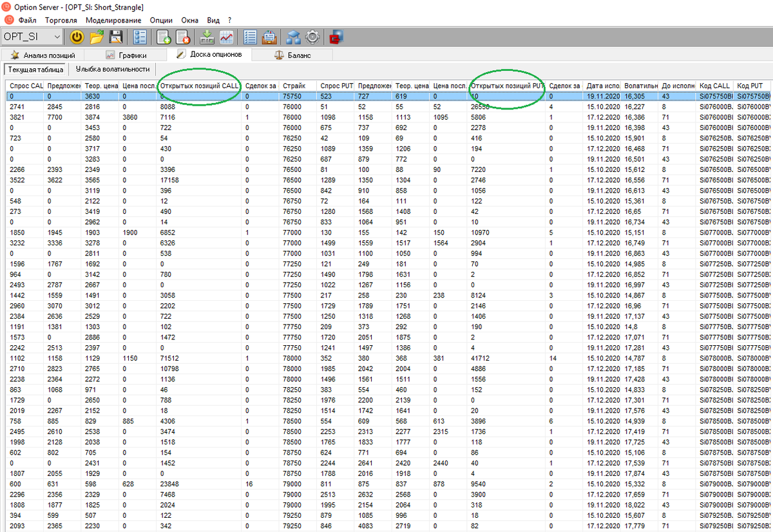Viewport: 773px width, 532px height.
Task: Click the PUT offer cell 4083
Action: tap(373, 526)
